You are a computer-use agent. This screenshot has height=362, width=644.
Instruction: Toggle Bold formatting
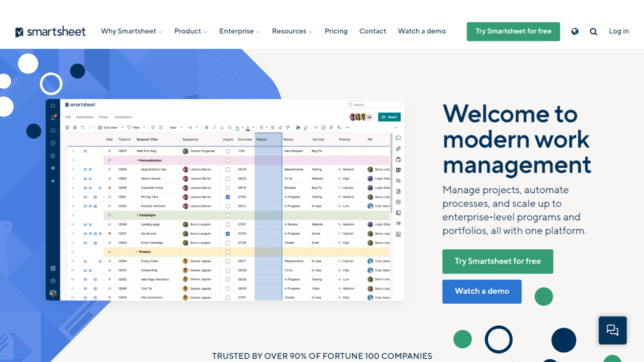(x=207, y=127)
